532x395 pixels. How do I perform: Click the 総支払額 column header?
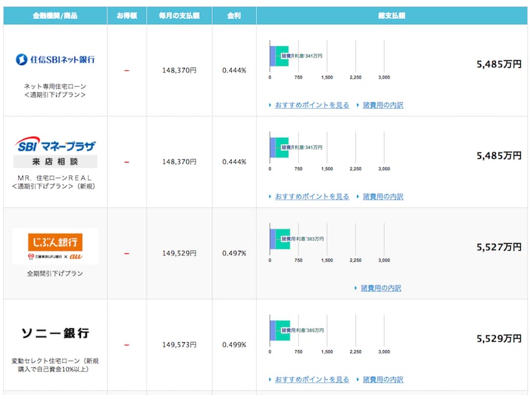(392, 15)
